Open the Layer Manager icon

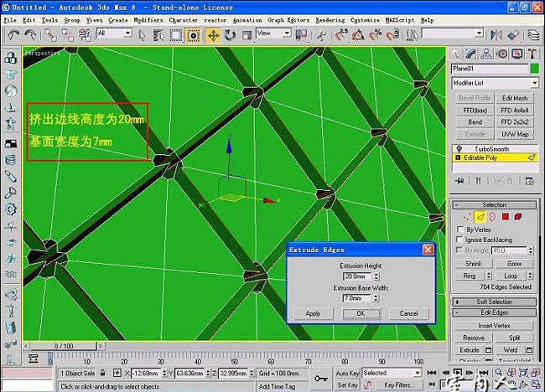click(x=533, y=34)
